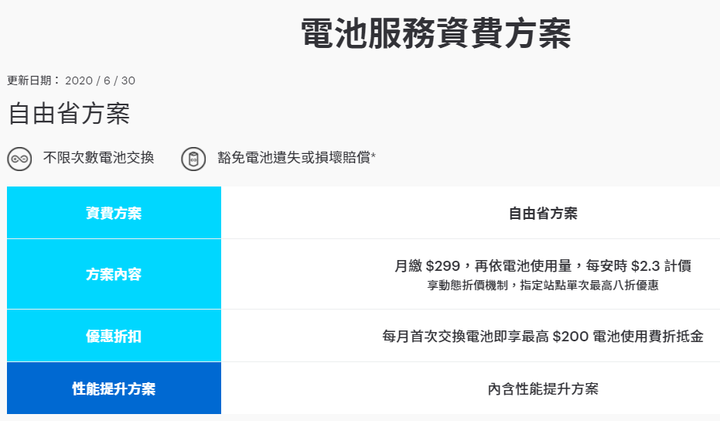
Task: Click the update date 2020 / 6 / 30
Action: click(100, 81)
